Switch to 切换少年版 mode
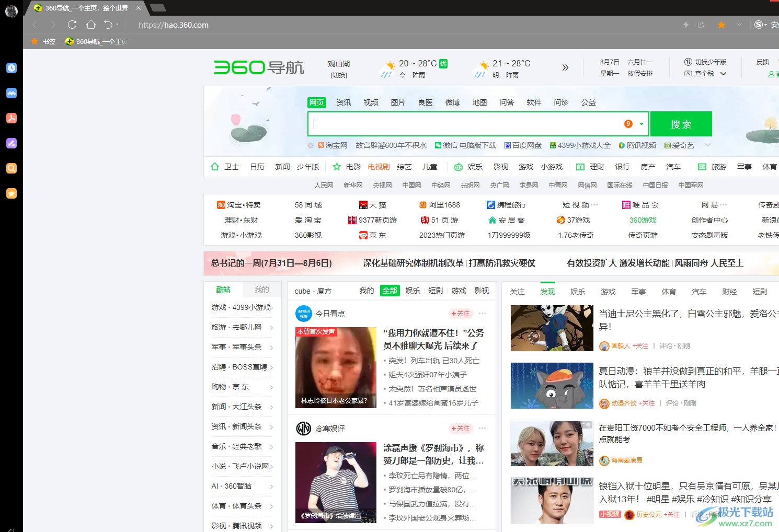Image resolution: width=779 pixels, height=532 pixels. coord(706,62)
